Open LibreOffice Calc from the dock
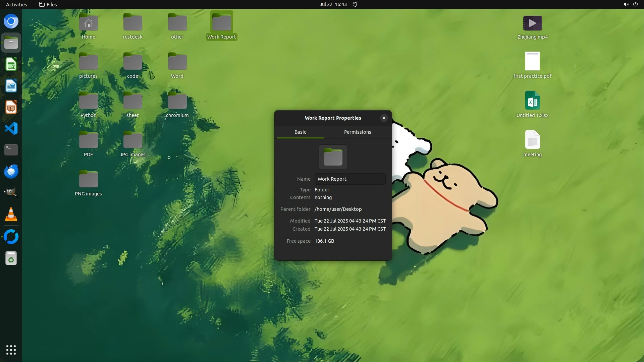The image size is (644, 362). click(11, 64)
